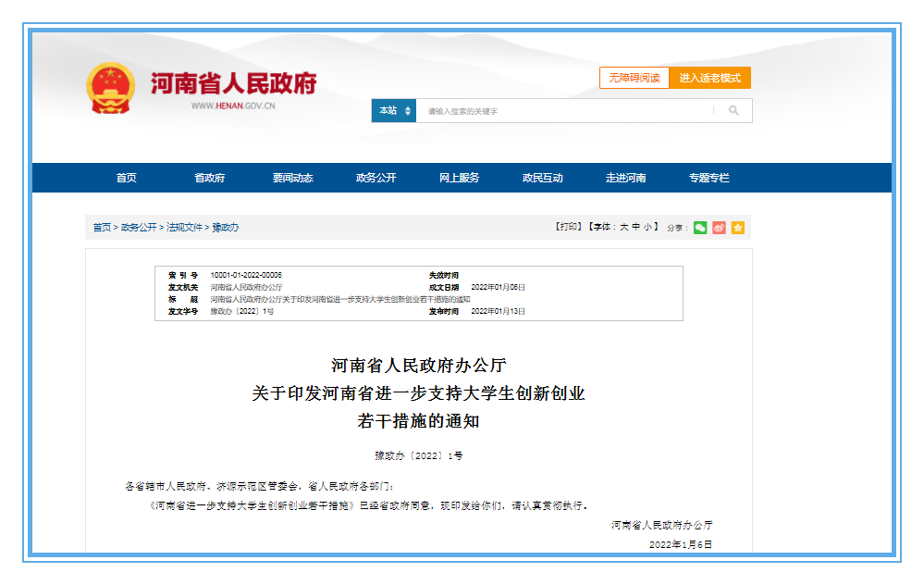Open the 首页 navigation tab
Screen dimensions: 924x585
(127, 178)
